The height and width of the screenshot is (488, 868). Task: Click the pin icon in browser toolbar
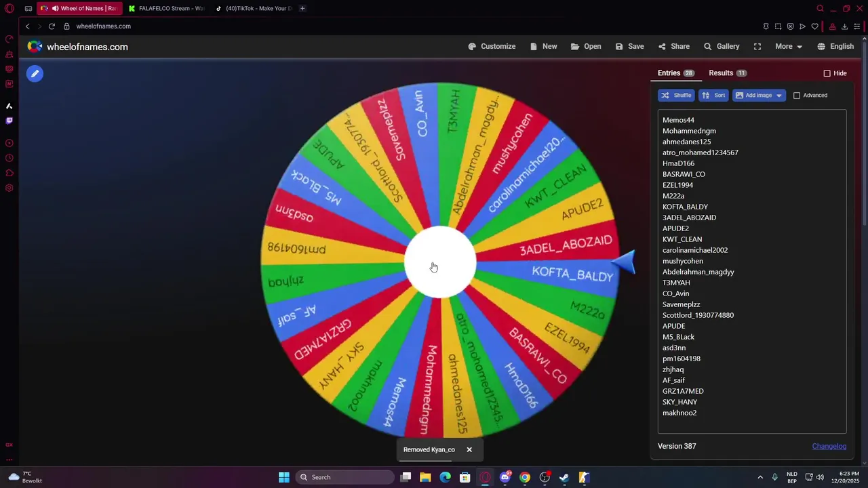pyautogui.click(x=766, y=26)
